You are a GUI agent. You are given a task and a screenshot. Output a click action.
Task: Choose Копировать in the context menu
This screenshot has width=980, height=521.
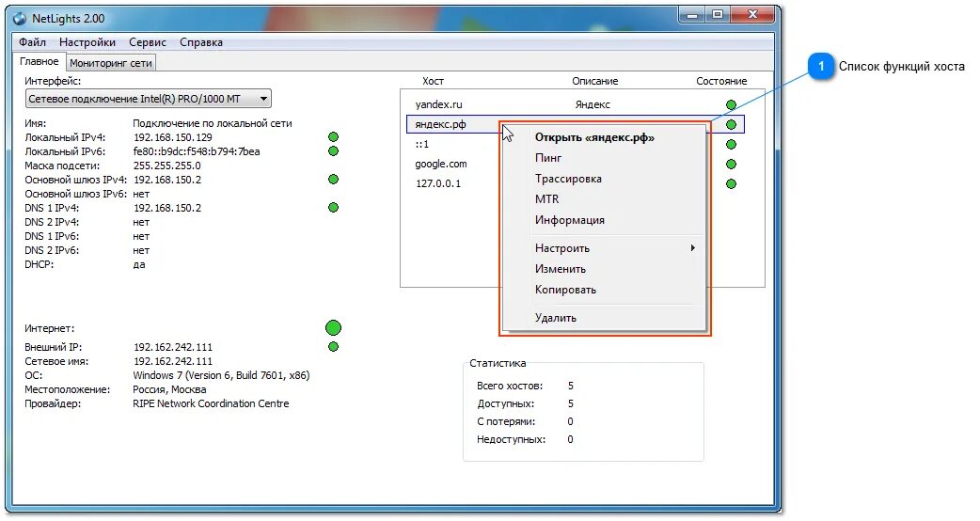pos(565,290)
